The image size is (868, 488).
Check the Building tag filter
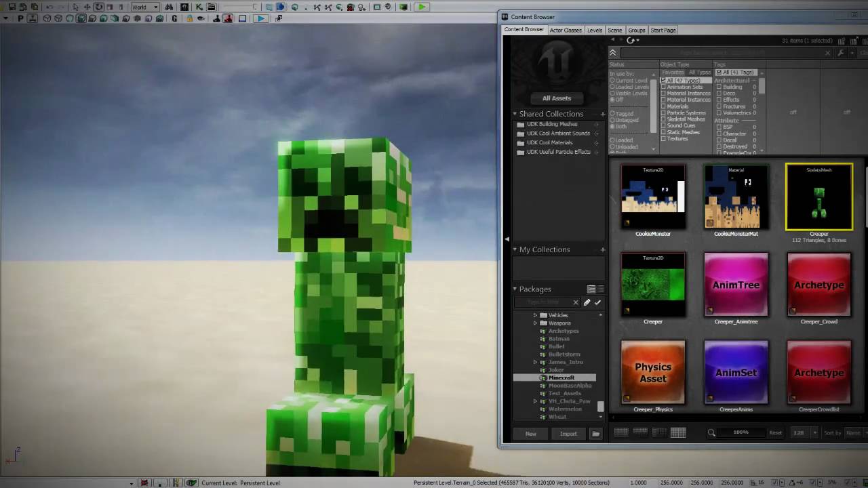[719, 87]
